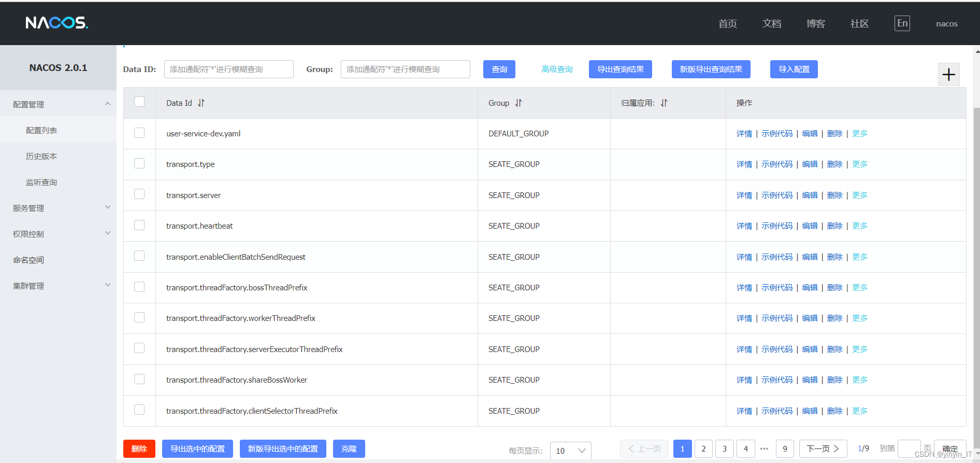This screenshot has width=980, height=463.
Task: Click the jump-to-page number input
Action: tap(909, 449)
